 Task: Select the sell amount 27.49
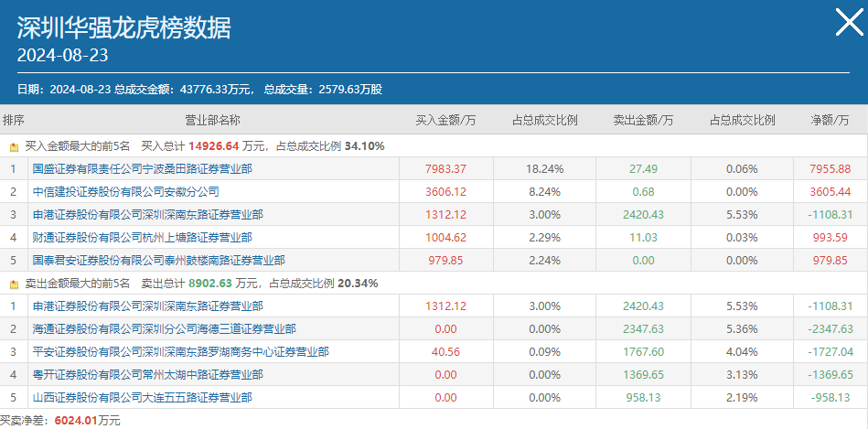pyautogui.click(x=643, y=169)
